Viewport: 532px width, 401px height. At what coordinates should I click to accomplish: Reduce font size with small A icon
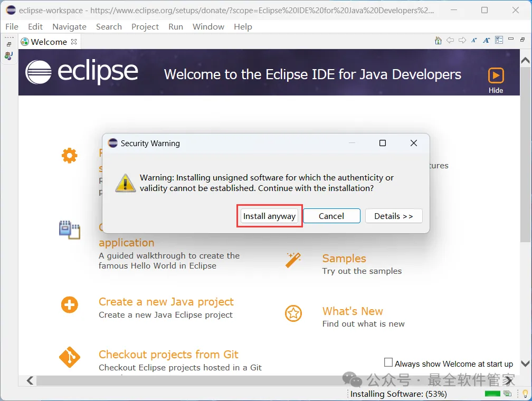click(474, 41)
